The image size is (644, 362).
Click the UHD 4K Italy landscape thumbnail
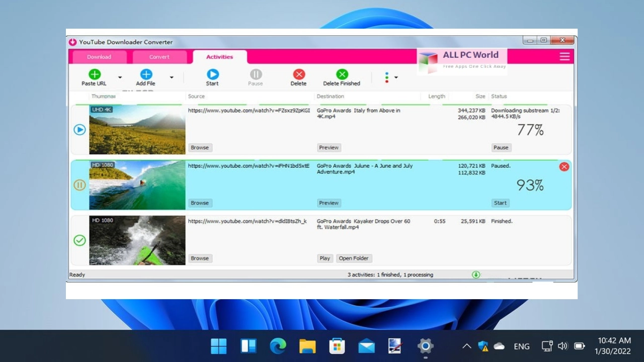137,130
